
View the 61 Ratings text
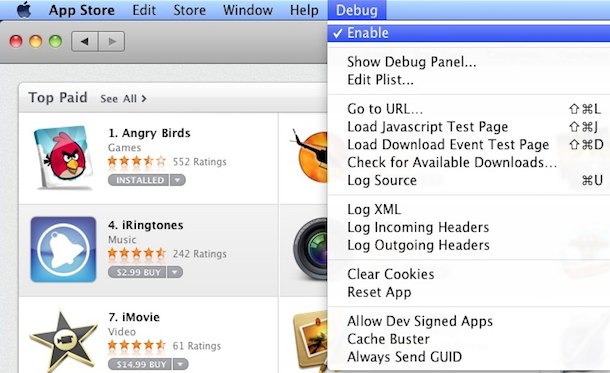click(197, 346)
